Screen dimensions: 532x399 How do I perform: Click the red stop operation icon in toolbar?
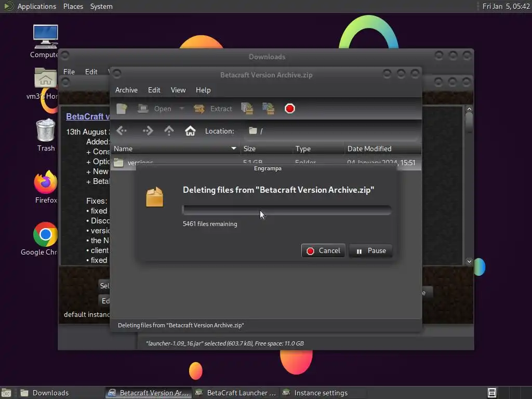(290, 109)
